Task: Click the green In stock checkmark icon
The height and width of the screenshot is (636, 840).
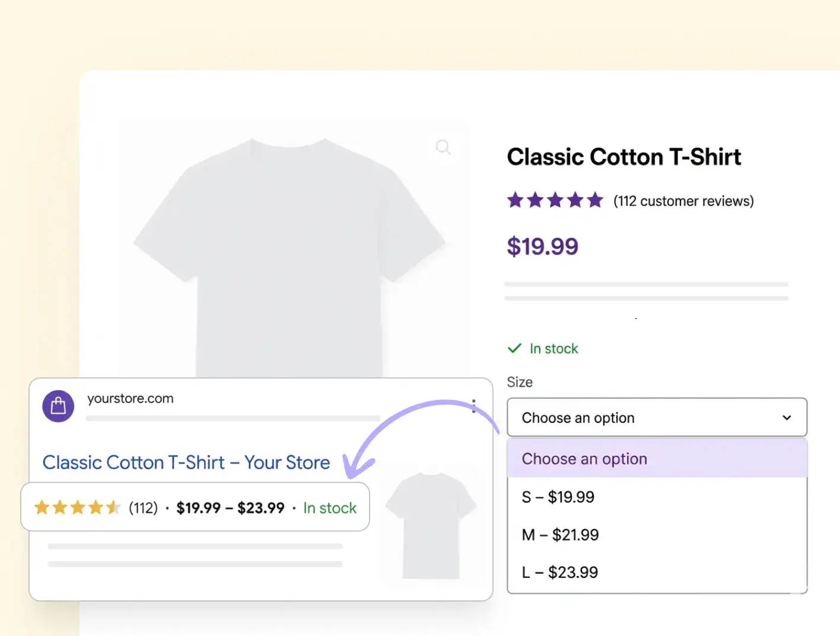Action: click(514, 348)
